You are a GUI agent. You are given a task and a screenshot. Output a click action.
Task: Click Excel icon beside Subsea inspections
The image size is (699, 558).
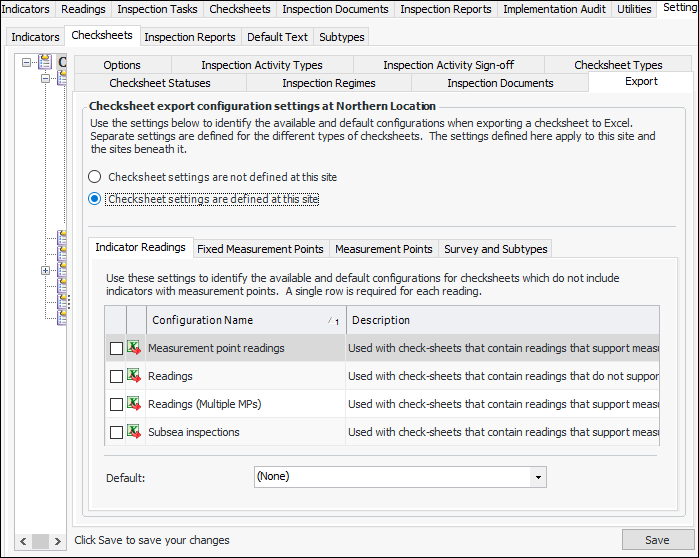(x=135, y=432)
